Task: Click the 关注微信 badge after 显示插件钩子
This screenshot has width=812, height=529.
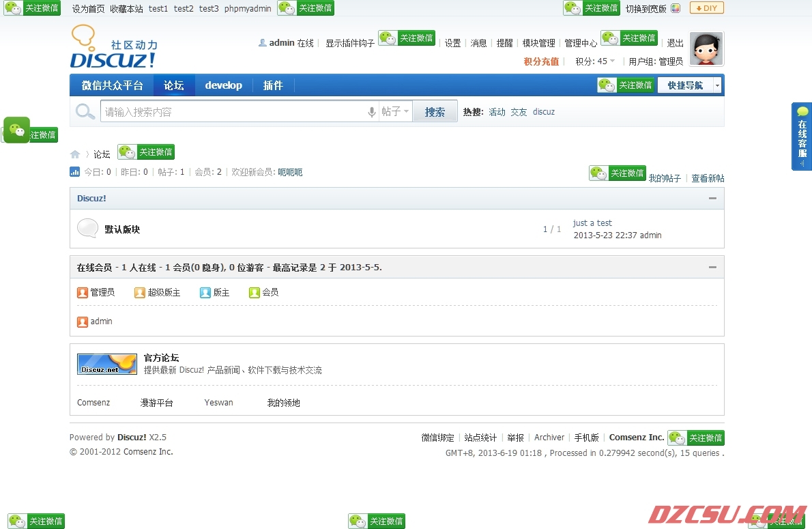Action: tap(407, 38)
